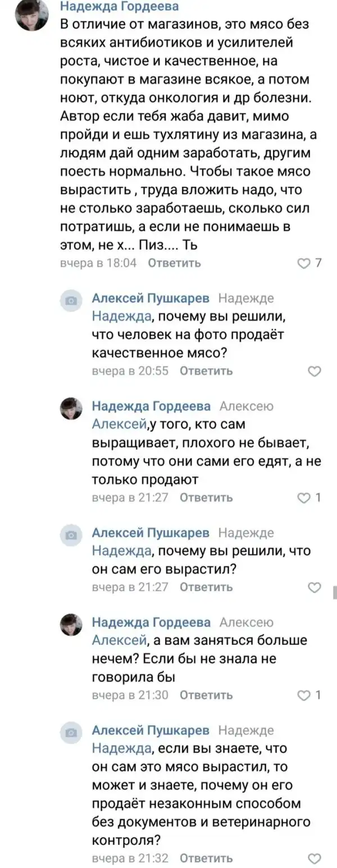Click the blue Алексей mention in 21:30 reply

coord(119,640)
